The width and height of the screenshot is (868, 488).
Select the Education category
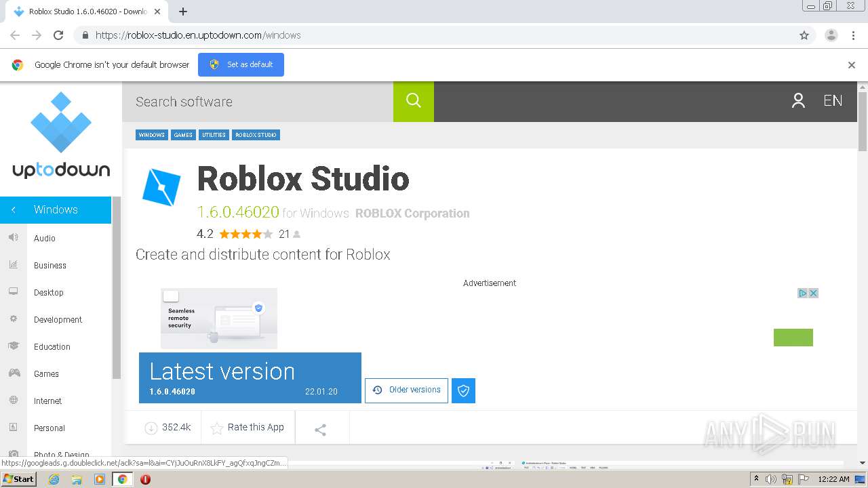coord(52,346)
